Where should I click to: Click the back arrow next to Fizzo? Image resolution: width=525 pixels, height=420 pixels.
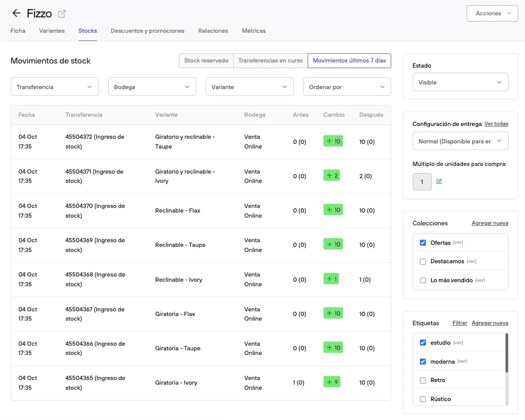click(x=16, y=13)
